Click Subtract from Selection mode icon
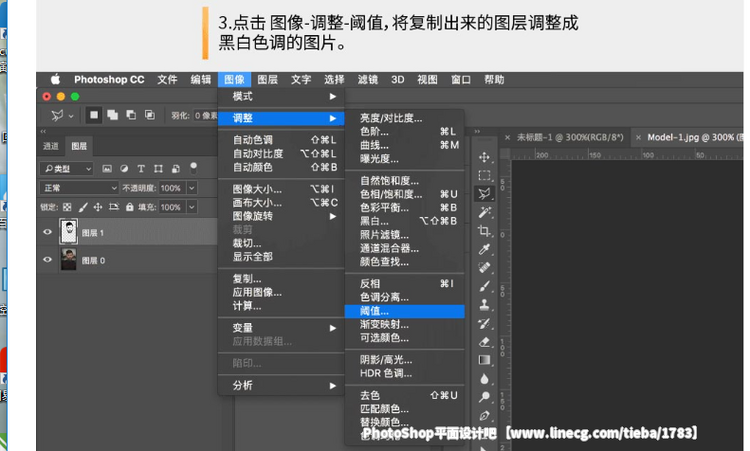 click(131, 115)
